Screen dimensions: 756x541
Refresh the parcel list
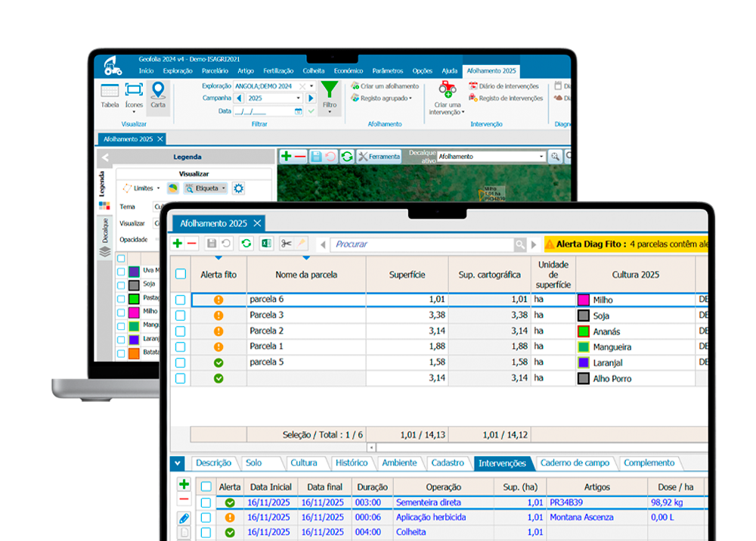pos(246,242)
